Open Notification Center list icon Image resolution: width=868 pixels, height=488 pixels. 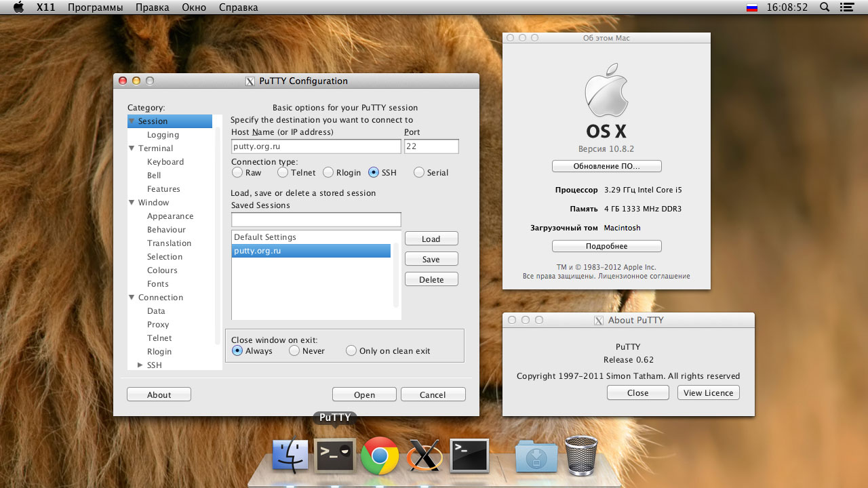pyautogui.click(x=846, y=7)
